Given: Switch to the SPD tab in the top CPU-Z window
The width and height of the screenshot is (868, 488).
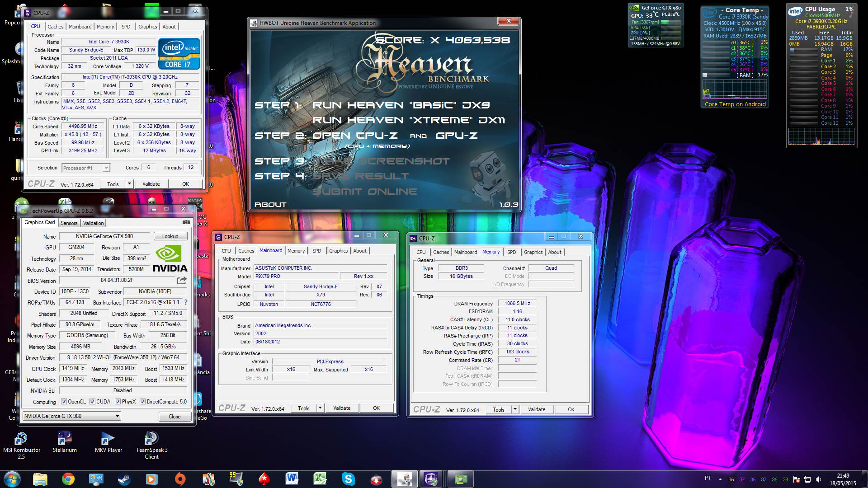Looking at the screenshot, I should click(x=126, y=27).
